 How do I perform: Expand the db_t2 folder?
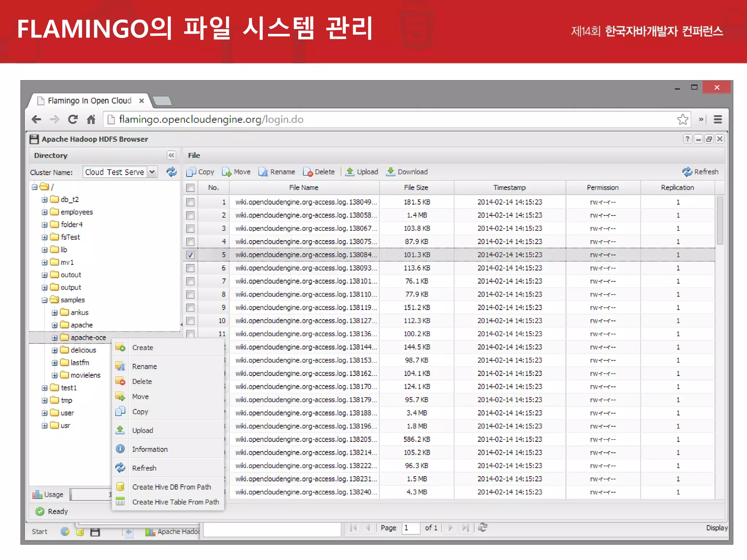click(x=44, y=199)
